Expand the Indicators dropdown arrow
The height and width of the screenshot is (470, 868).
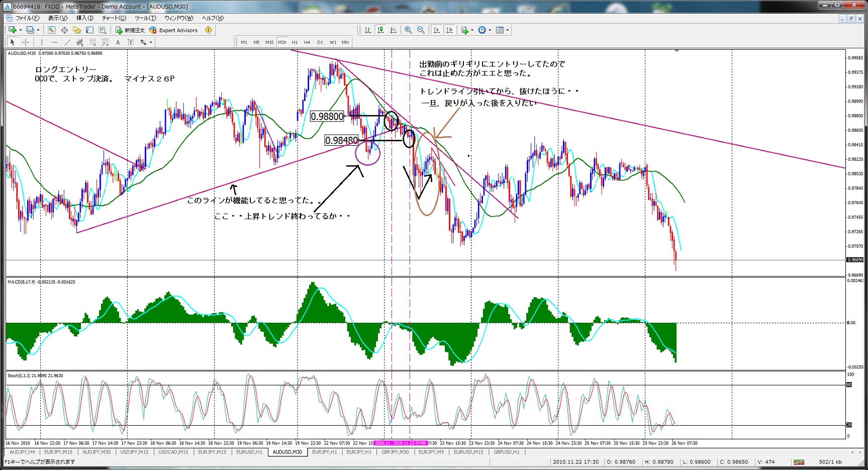472,30
